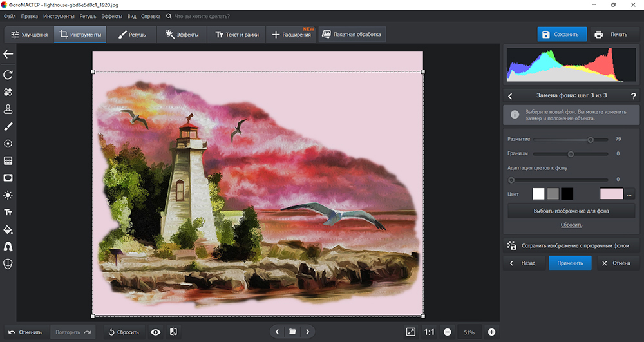The width and height of the screenshot is (644, 342).
Task: Click the Применить button
Action: click(570, 263)
